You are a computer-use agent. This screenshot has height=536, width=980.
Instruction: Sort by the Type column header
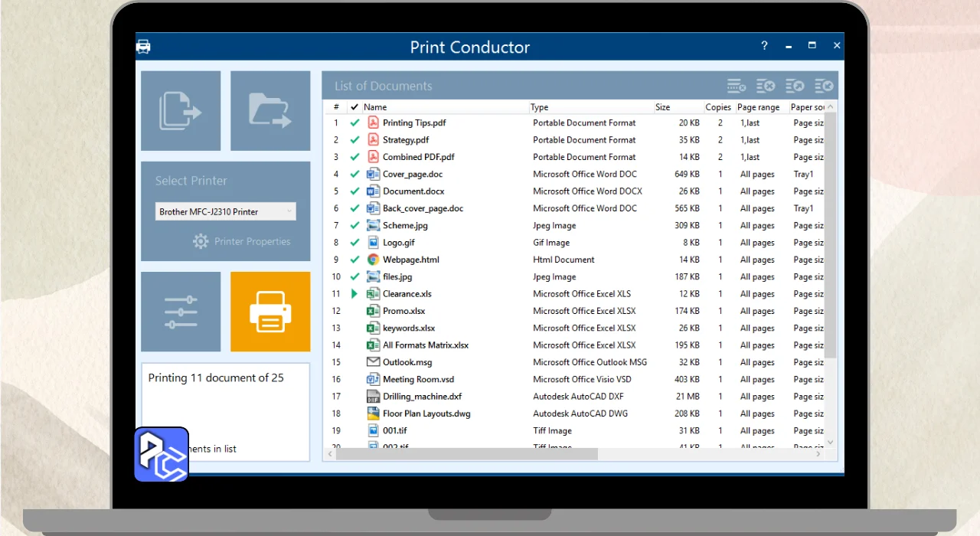[590, 107]
